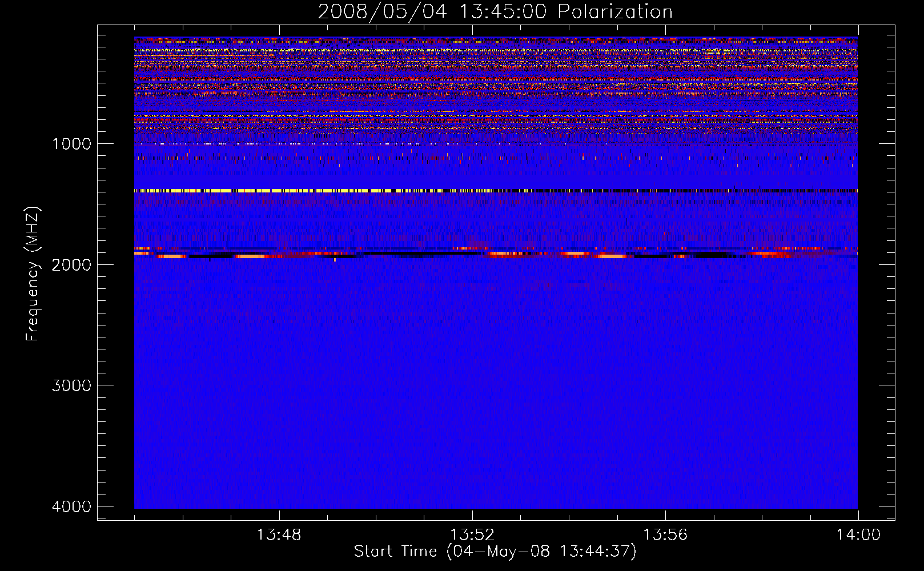The image size is (924, 571).
Task: Click the '13:56' time tick label
Action: point(665,535)
